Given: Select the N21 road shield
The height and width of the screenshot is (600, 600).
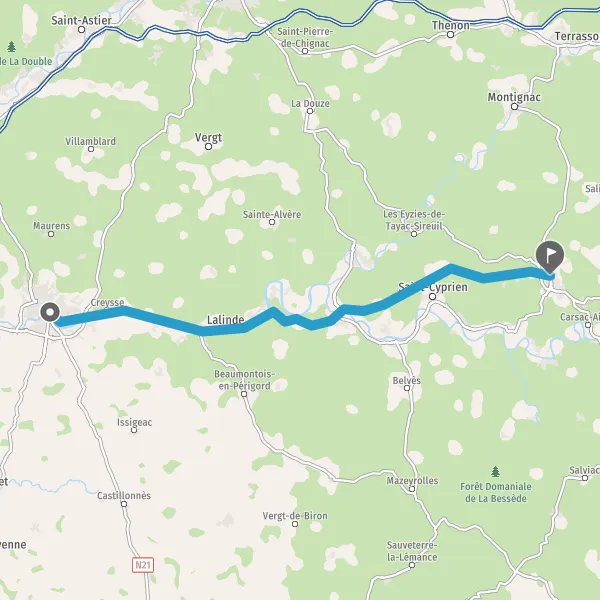Looking at the screenshot, I should (143, 564).
